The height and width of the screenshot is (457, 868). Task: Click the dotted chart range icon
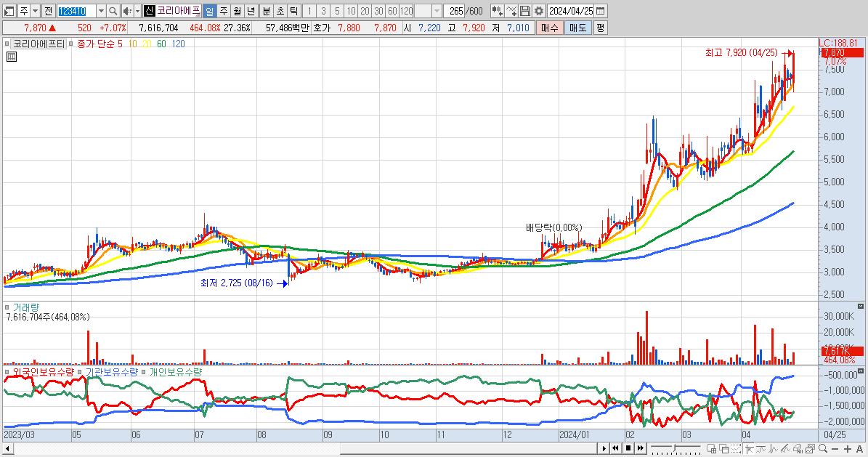[736, 449]
